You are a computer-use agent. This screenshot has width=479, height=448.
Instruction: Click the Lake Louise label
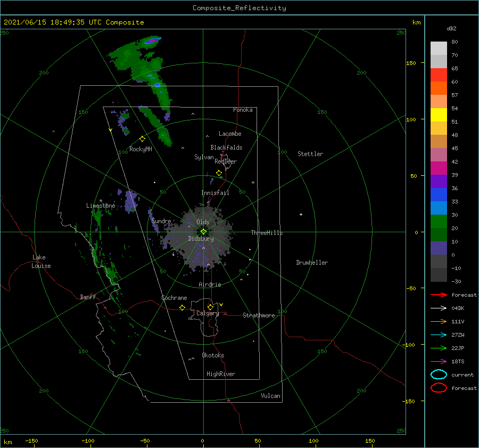pyautogui.click(x=41, y=262)
